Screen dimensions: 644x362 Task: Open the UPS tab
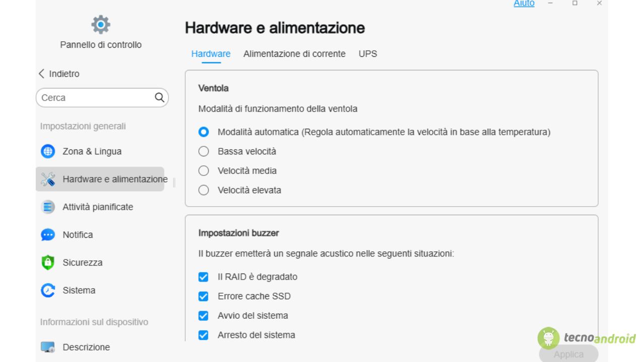click(x=368, y=54)
